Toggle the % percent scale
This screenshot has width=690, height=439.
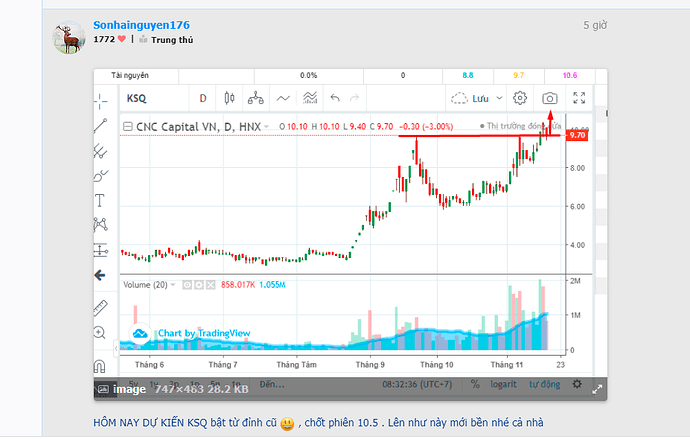tap(475, 384)
